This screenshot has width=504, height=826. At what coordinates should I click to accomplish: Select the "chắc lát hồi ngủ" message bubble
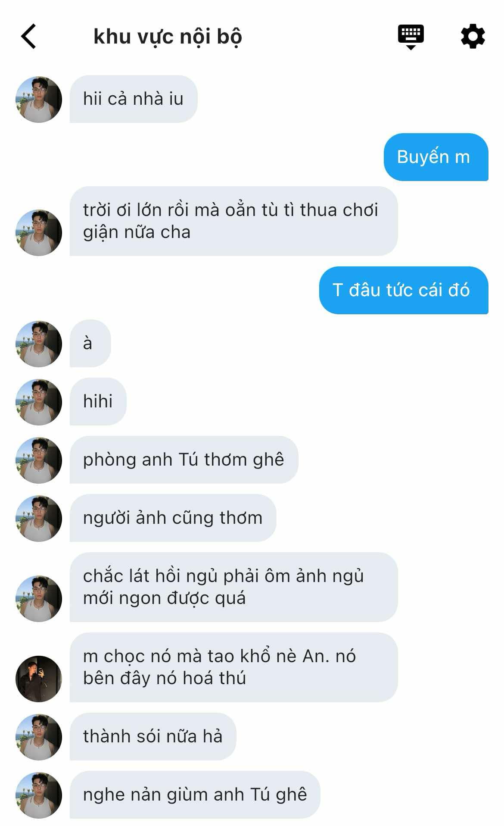click(233, 587)
